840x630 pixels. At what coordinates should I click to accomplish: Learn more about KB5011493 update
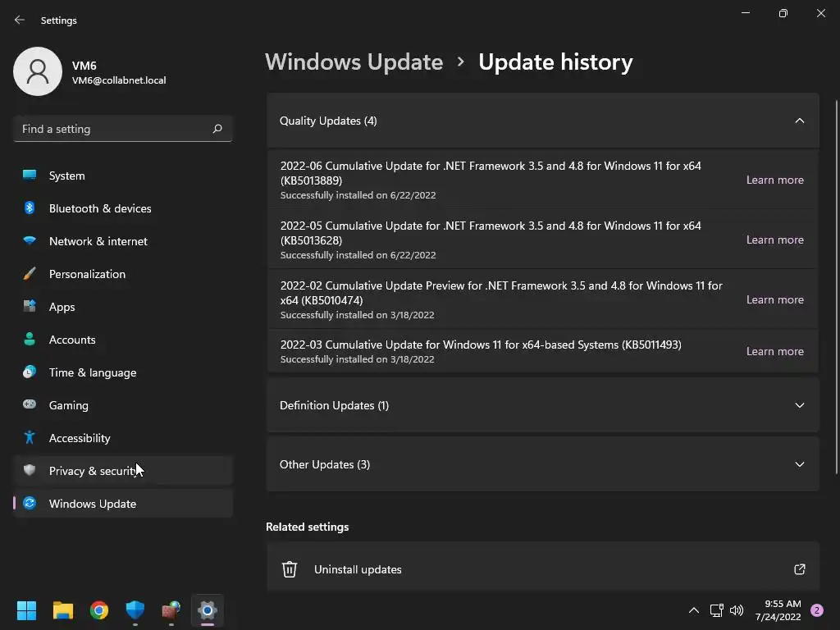point(774,351)
